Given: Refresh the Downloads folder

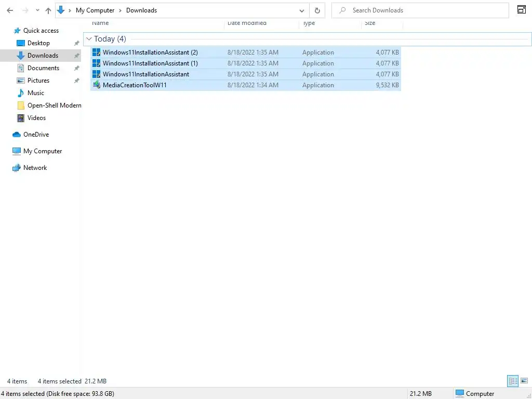Looking at the screenshot, I should [317, 10].
